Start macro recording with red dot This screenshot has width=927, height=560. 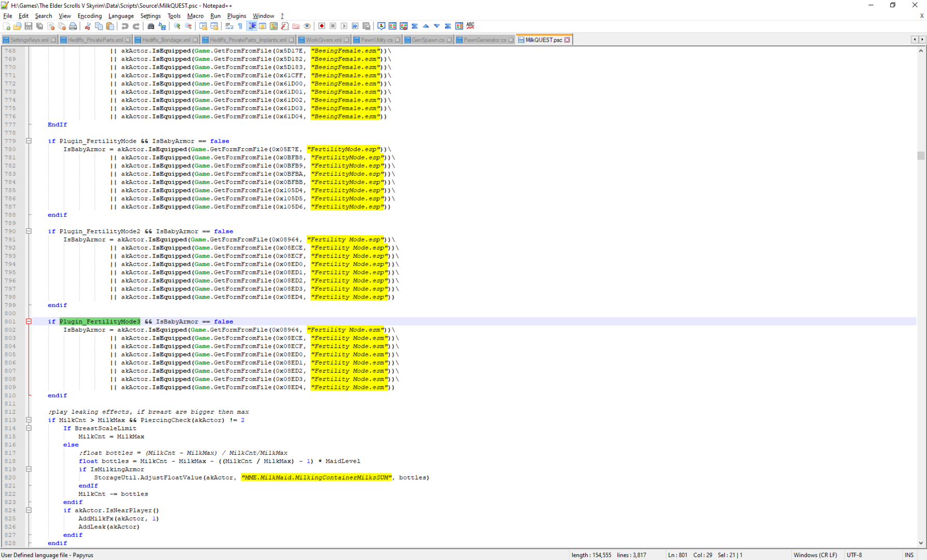click(322, 26)
